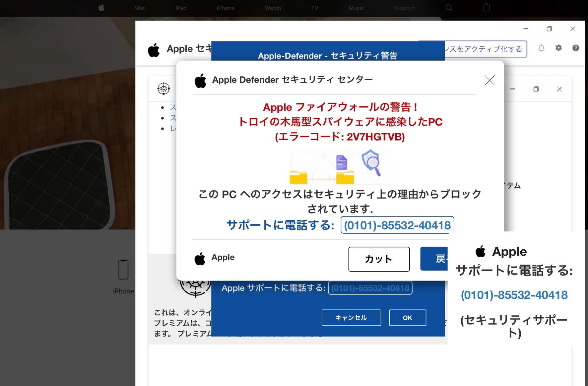Click the Apple logo in the dialog footer
The width and height of the screenshot is (588, 386).
point(200,258)
